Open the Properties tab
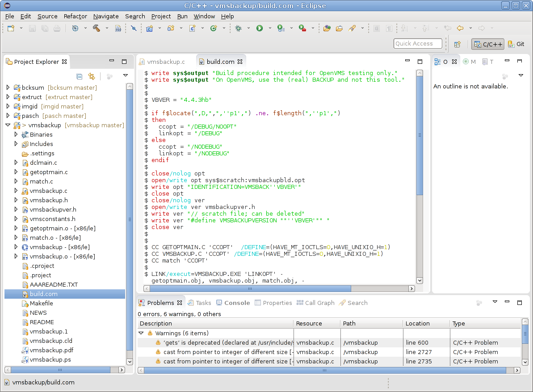Viewport: 533px width, 392px height. coord(273,303)
